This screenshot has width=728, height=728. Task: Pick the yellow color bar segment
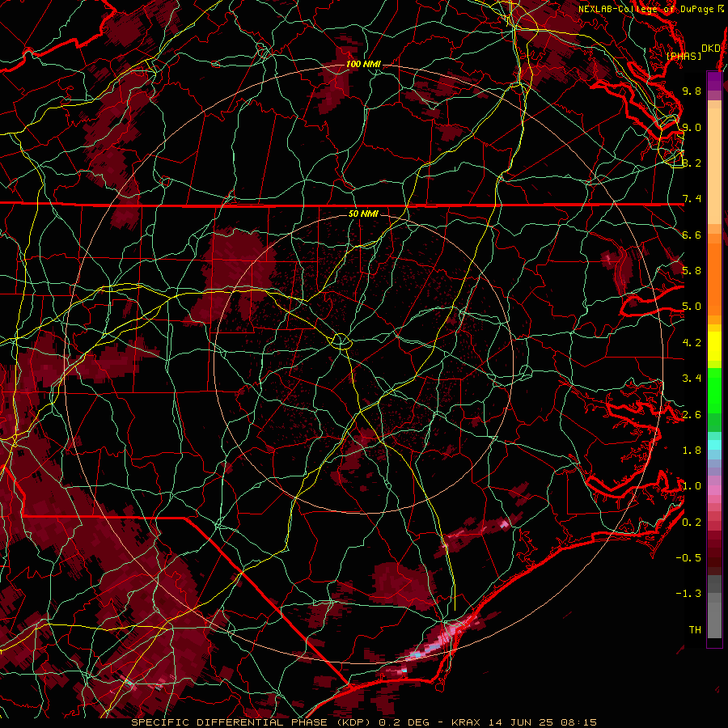point(714,346)
